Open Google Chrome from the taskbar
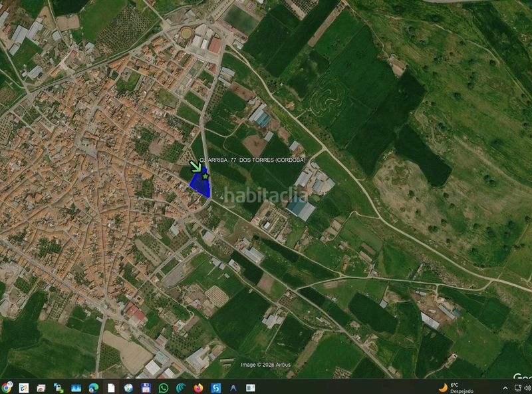Viewport: 532px width, 394px height. point(6,387)
